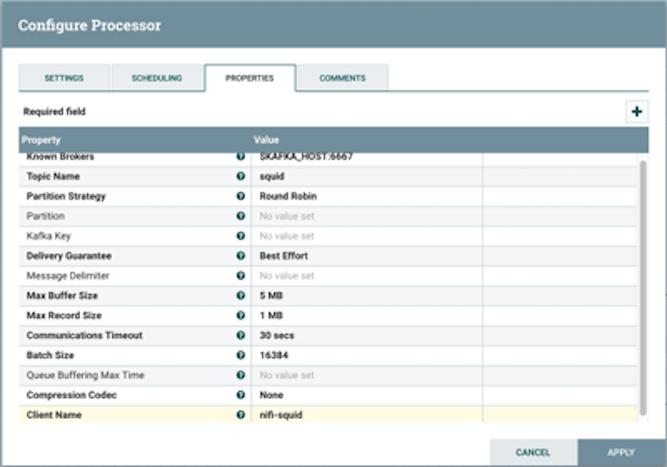The height and width of the screenshot is (467, 667).
Task: Open help icon for Topic Name
Action: 241,176
